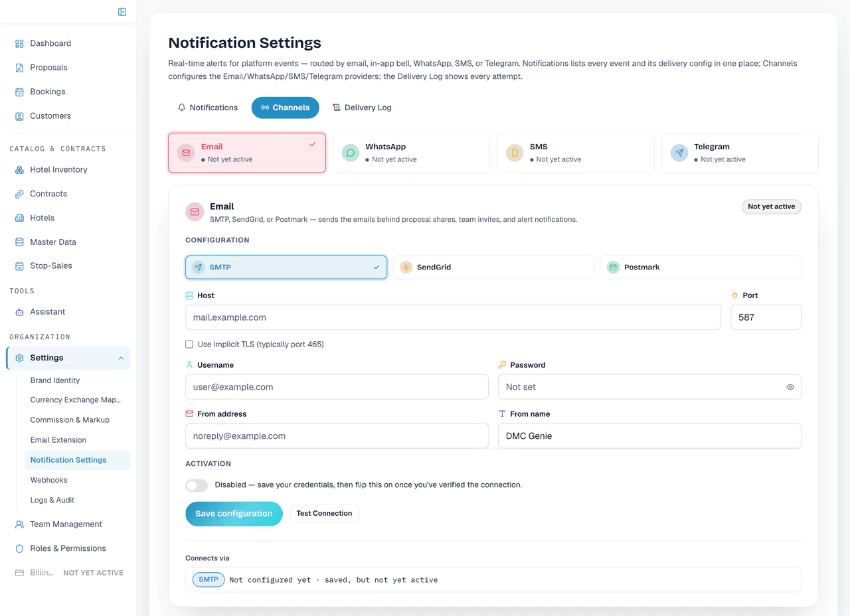Select the Email channel card
Image resolution: width=850 pixels, height=616 pixels.
[247, 153]
